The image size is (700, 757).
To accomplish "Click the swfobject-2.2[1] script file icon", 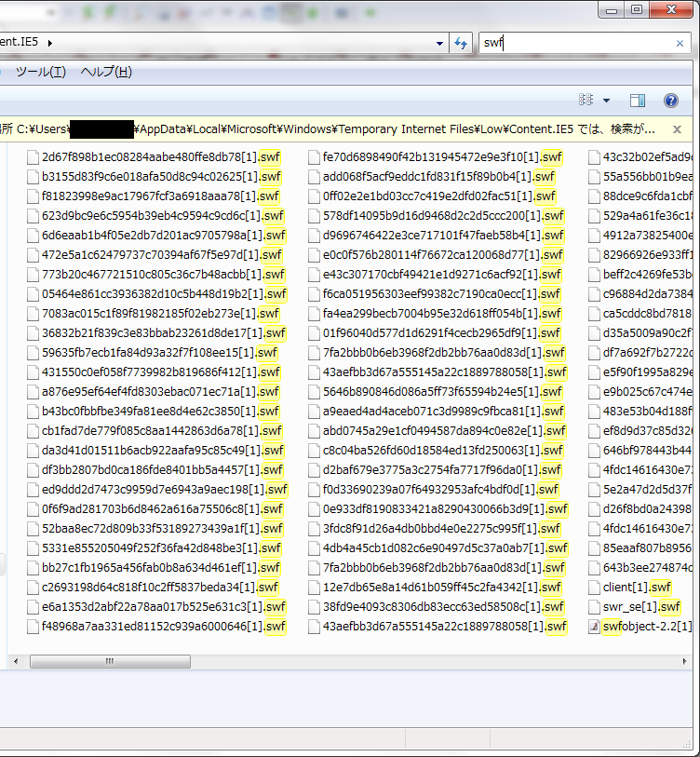I will click(x=594, y=627).
